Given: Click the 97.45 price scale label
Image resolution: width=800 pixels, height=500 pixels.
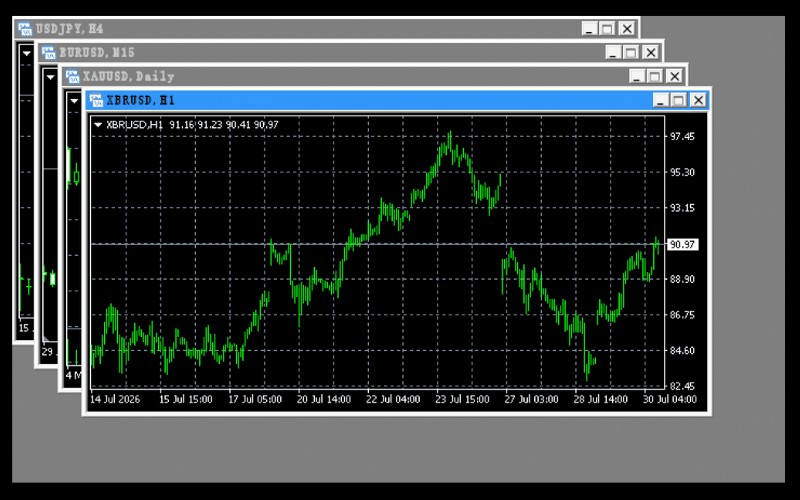Looking at the screenshot, I should (682, 137).
